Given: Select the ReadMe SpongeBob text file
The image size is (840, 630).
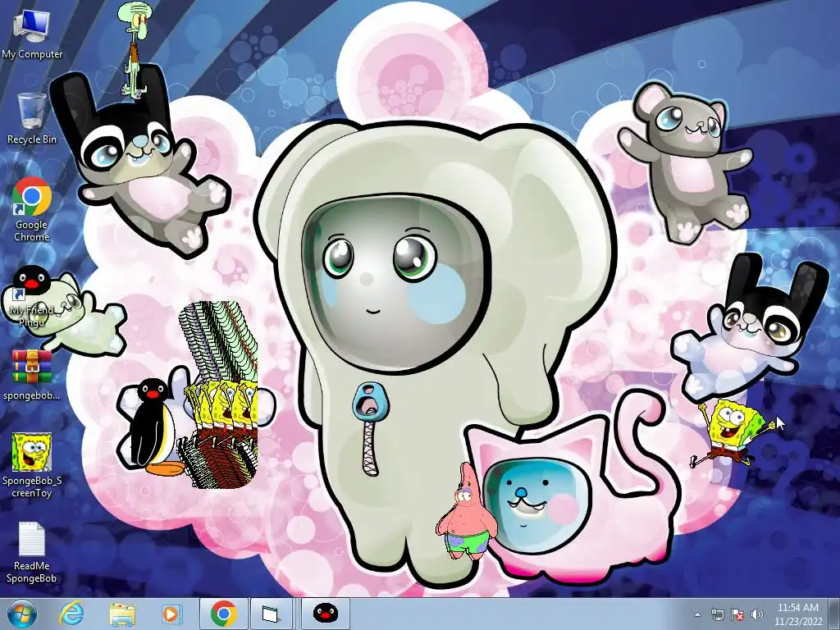Looking at the screenshot, I should point(32,552).
